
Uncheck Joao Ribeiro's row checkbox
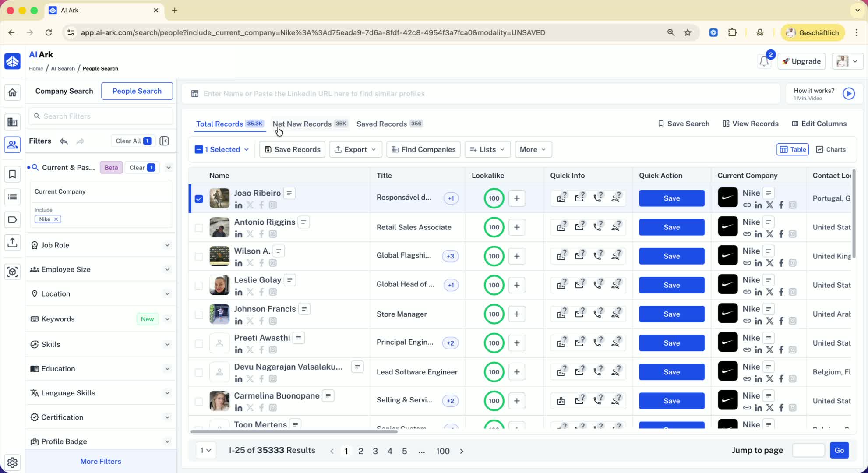point(199,199)
